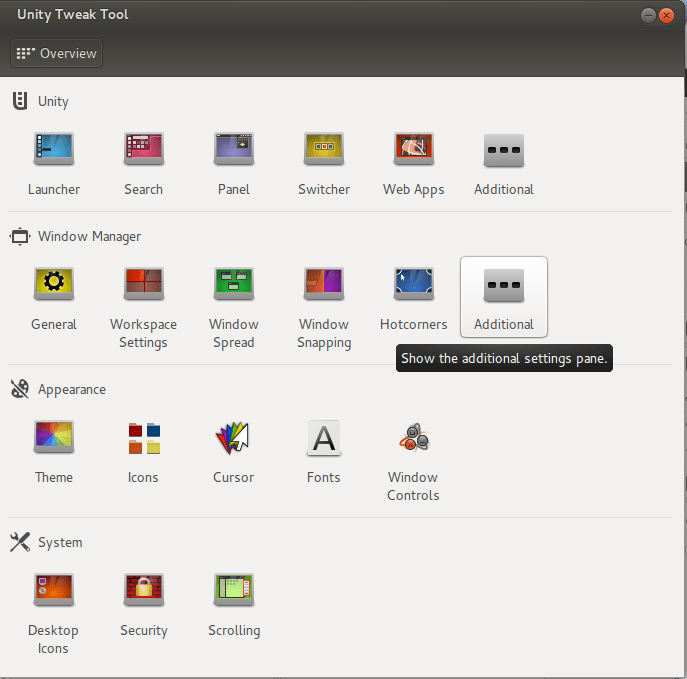Open the Icons appearance settings
Image resolution: width=687 pixels, height=679 pixels.
point(144,438)
